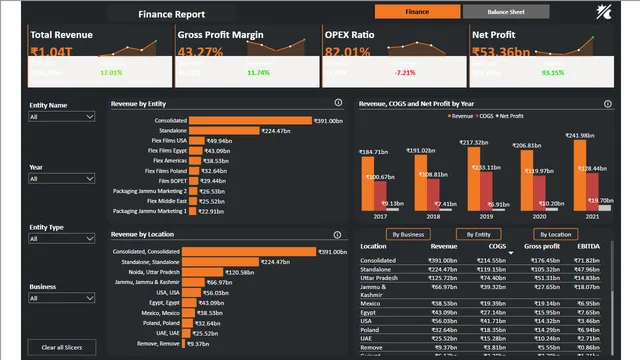Viewport: 640px width, 360px height.
Task: Select the 2021 net profit bar ₹19.70bn
Action: [x=604, y=208]
